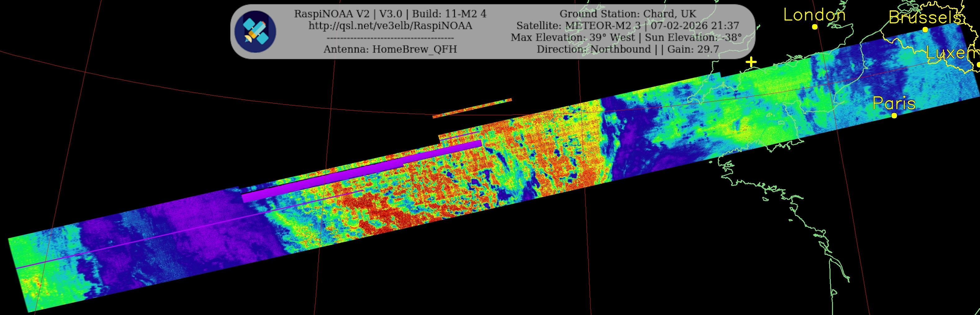Open the qsl.net RaspiNOAA URL

[x=390, y=26]
